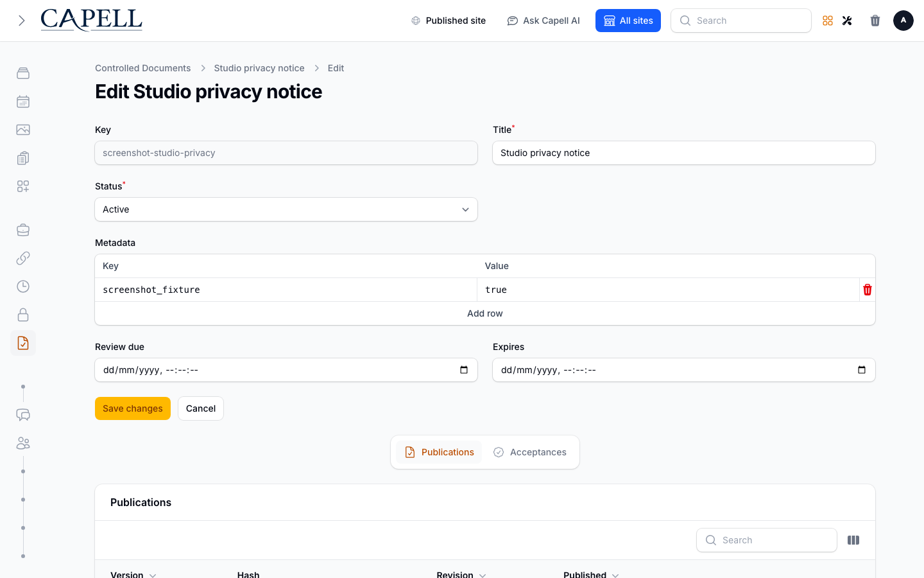Sort by Revision column
The width and height of the screenshot is (924, 578).
pos(461,575)
